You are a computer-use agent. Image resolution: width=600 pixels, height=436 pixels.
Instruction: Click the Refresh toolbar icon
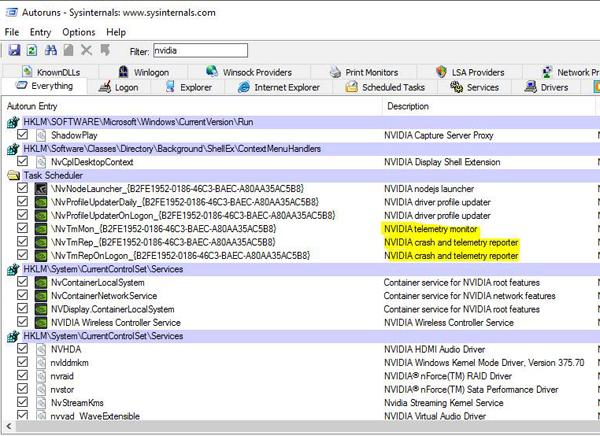pyautogui.click(x=32, y=50)
